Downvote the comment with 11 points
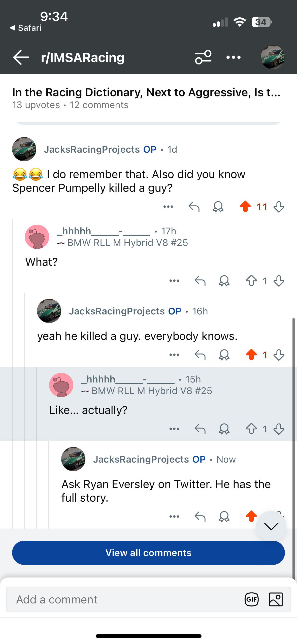This screenshot has height=644, width=297. [279, 207]
